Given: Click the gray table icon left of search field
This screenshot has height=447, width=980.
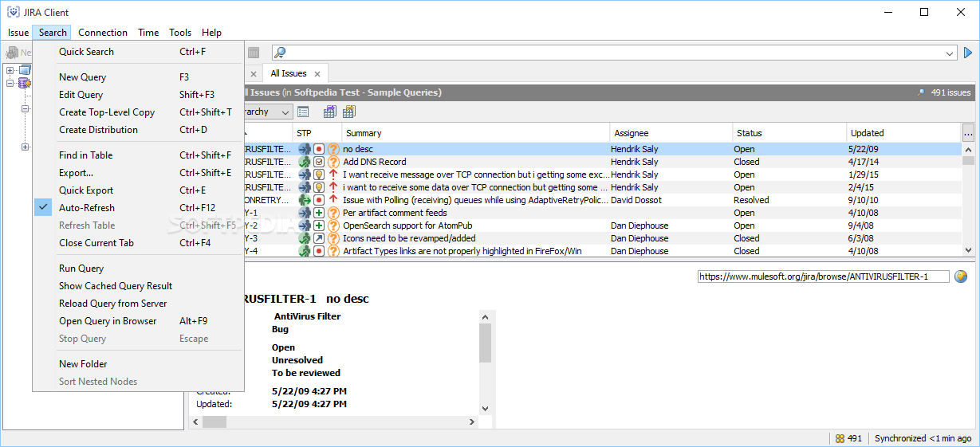Looking at the screenshot, I should 254,53.
